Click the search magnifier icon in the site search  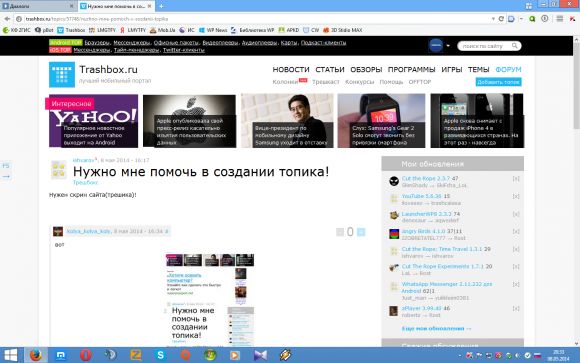point(515,46)
